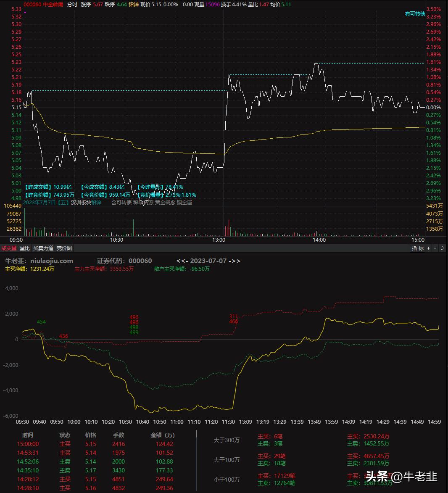Click the 有可转债 link
Image resolution: width=448 pixels, height=493 pixels.
[415, 14]
